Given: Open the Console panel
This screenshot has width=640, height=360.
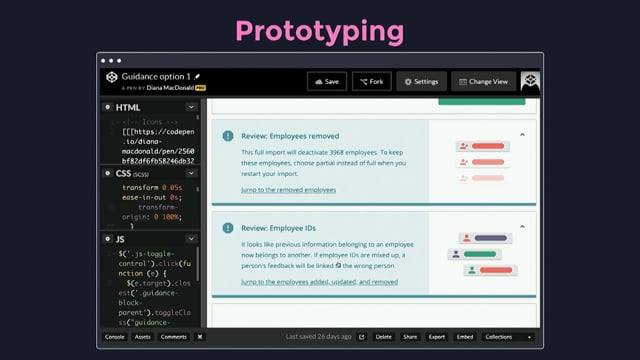Looking at the screenshot, I should [x=114, y=337].
